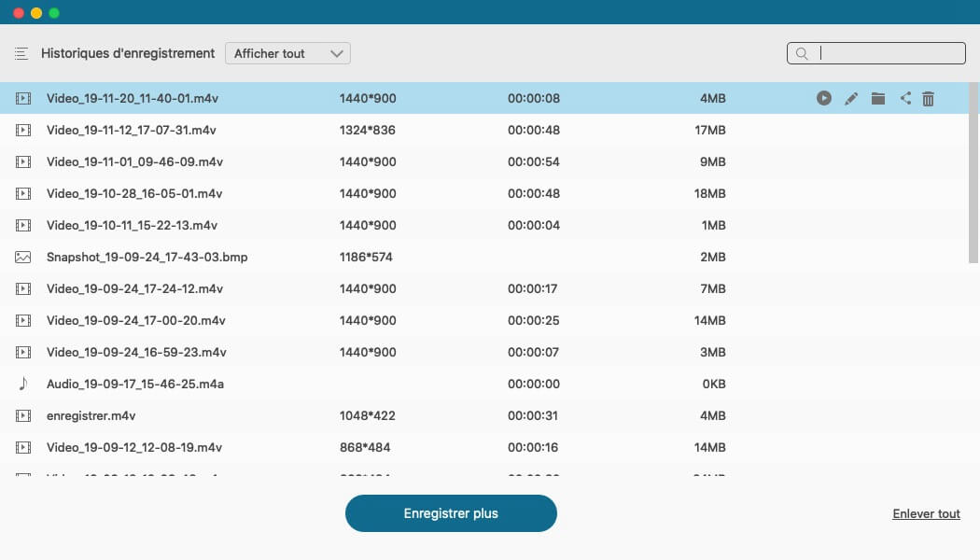Click duration 00:00:17
Image resolution: width=980 pixels, height=560 pixels.
tap(533, 288)
